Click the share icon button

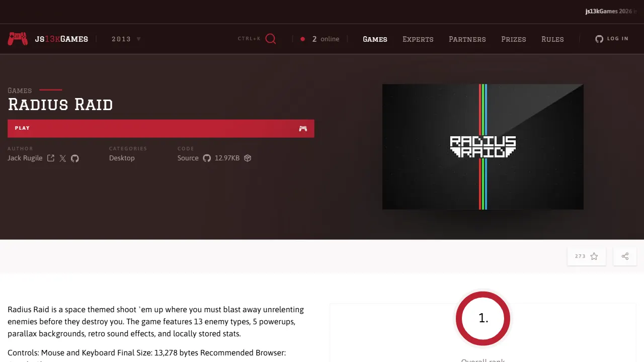pos(625,256)
